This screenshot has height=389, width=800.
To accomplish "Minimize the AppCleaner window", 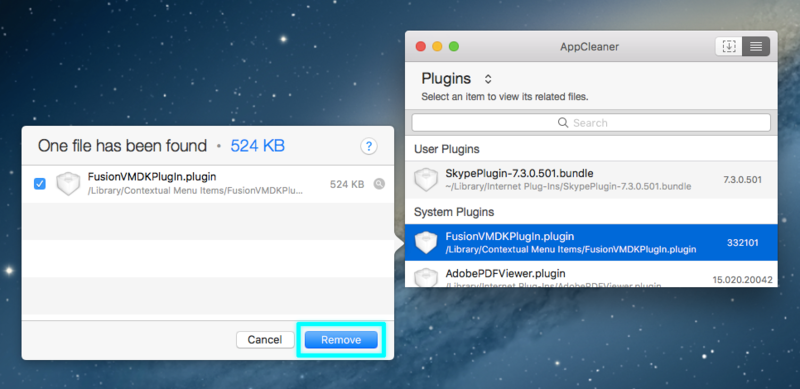I will 437,46.
